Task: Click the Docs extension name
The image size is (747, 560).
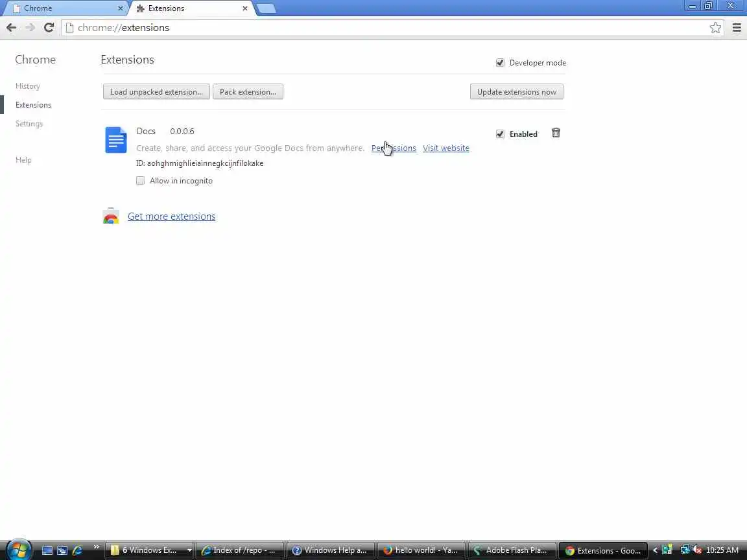Action: tap(146, 131)
